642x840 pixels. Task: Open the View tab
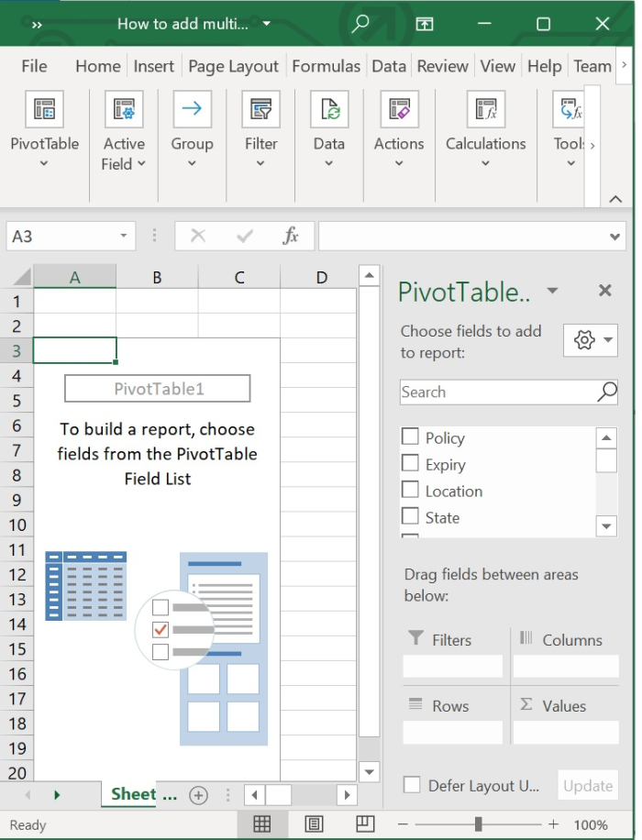point(497,66)
